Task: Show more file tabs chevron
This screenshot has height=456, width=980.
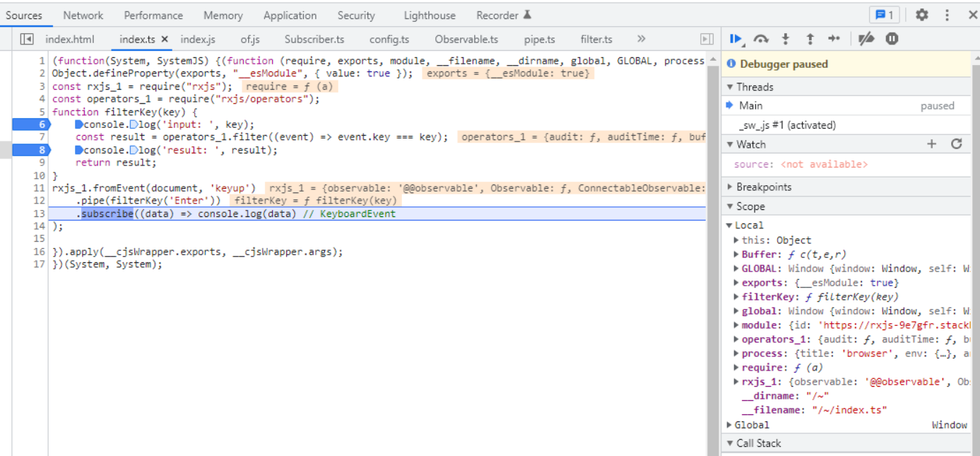Action: coord(641,39)
